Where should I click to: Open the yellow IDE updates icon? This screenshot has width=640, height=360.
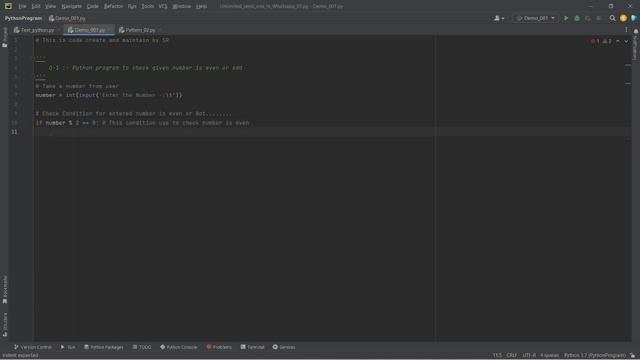623,18
